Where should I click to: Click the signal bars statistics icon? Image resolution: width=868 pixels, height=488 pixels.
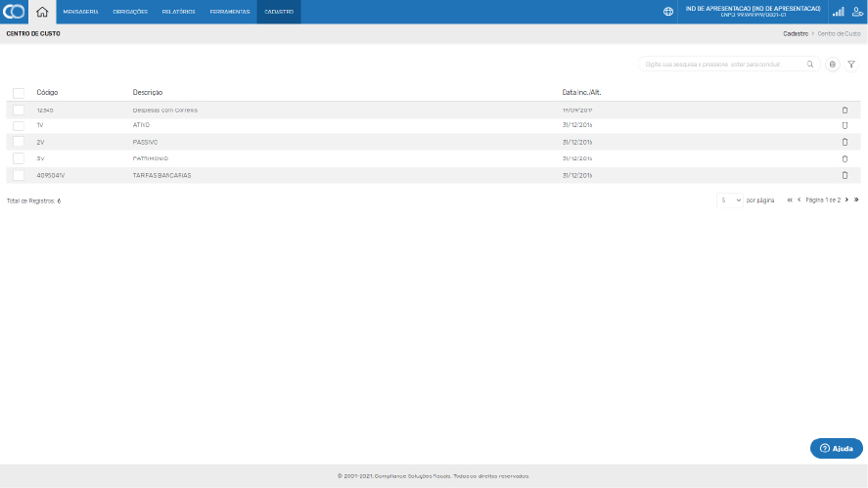(x=838, y=12)
